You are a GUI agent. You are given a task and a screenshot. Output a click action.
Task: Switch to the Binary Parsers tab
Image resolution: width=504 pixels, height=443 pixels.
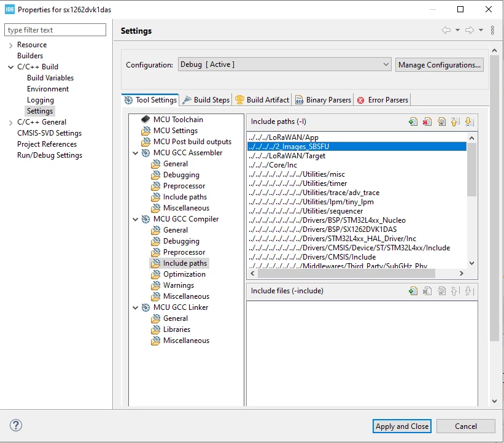click(323, 100)
